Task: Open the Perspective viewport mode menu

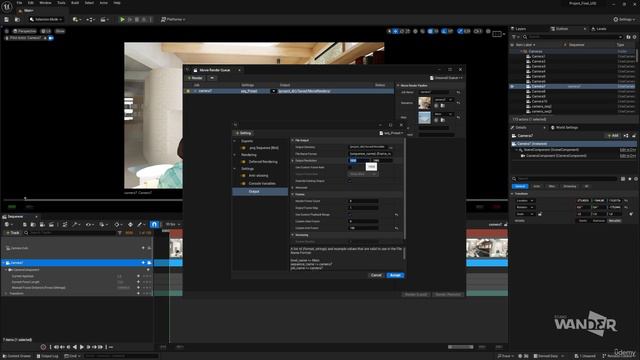Action: tap(24, 31)
